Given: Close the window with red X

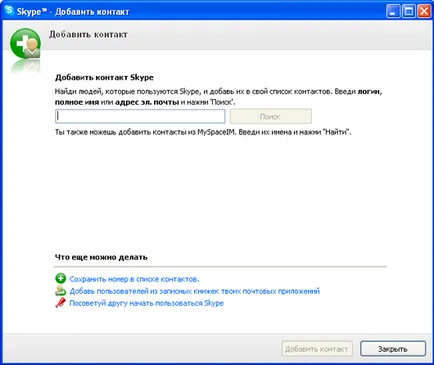Looking at the screenshot, I should 424,11.
